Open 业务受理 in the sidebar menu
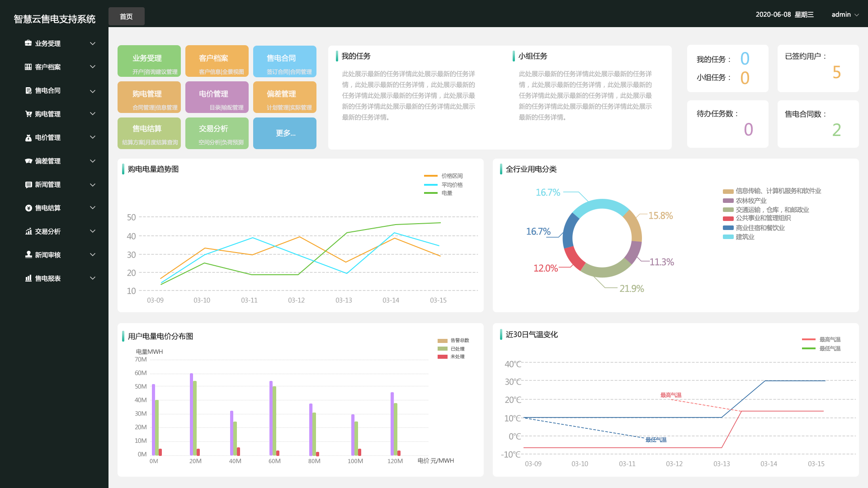The height and width of the screenshot is (488, 868). (48, 43)
